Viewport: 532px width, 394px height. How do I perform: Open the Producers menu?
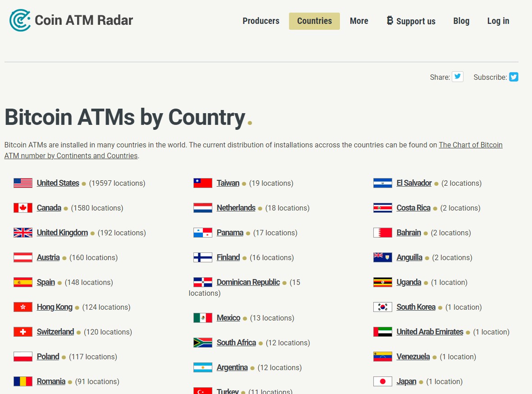coord(261,21)
